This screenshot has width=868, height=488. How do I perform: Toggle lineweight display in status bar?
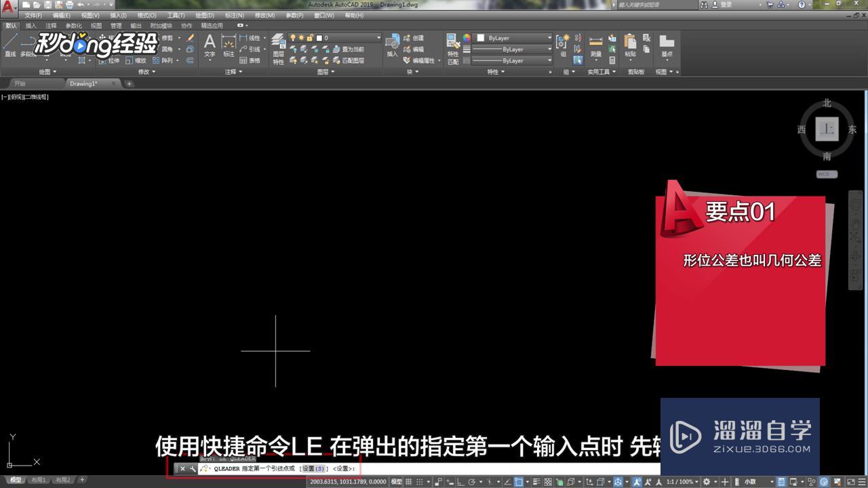(x=537, y=482)
